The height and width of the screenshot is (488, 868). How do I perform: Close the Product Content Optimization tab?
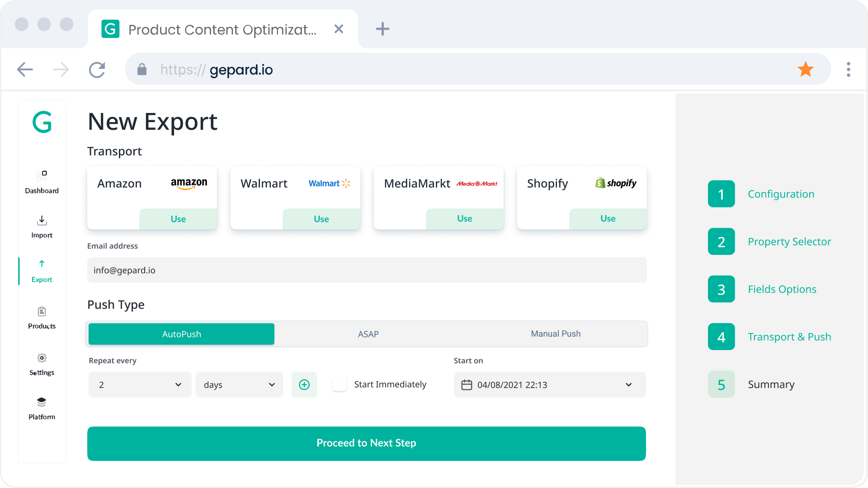point(339,29)
